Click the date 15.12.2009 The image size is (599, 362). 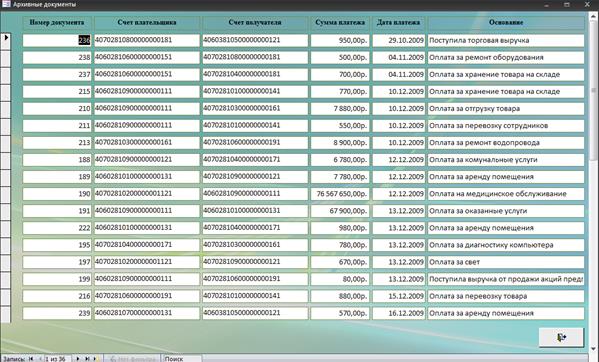398,296
